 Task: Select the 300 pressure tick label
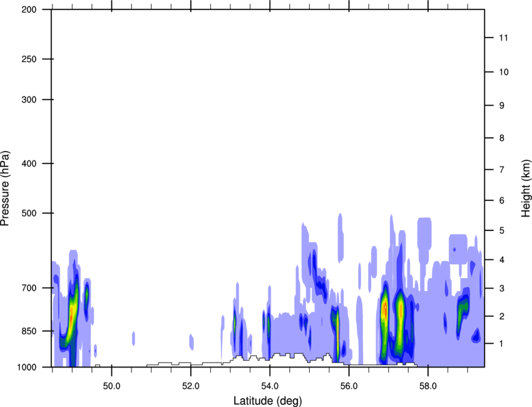29,100
